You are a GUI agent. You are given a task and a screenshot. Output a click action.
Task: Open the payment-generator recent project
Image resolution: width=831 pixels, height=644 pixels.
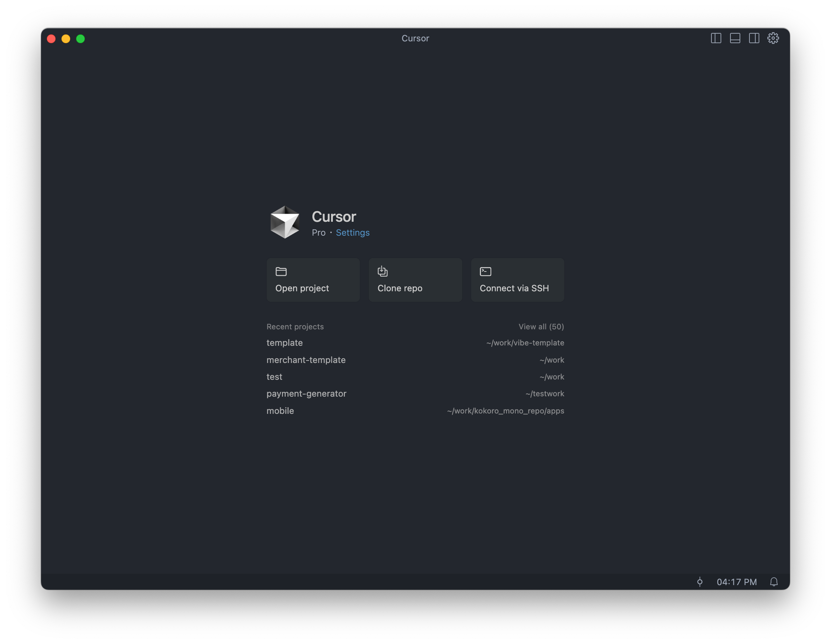click(306, 394)
